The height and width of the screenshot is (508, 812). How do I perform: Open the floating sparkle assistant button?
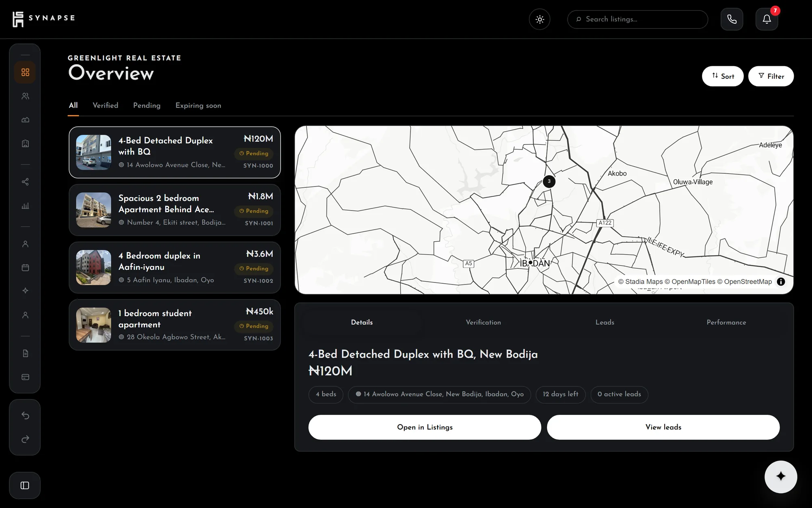click(x=781, y=477)
